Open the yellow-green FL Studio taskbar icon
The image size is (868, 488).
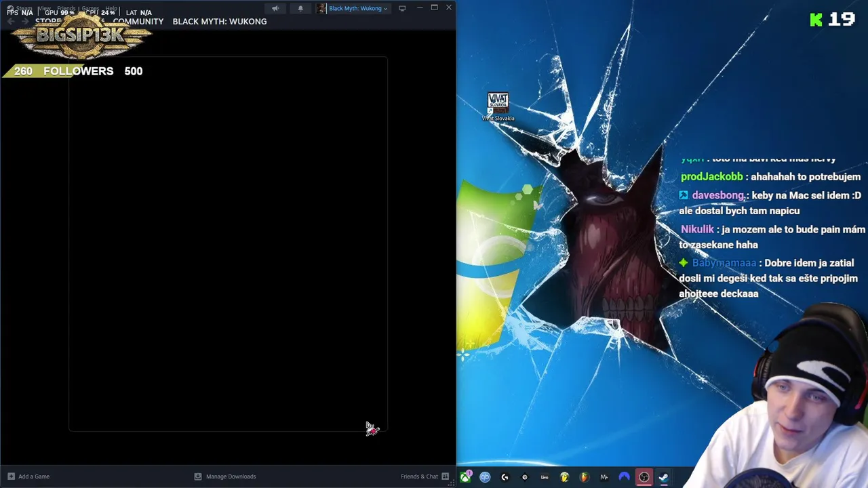tap(564, 477)
